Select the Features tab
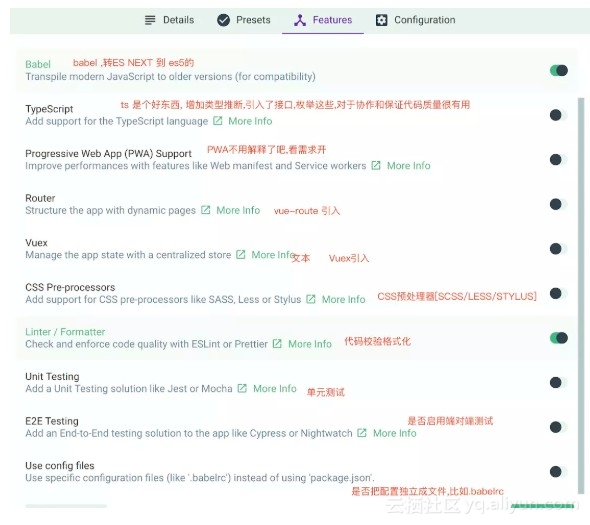 tap(323, 20)
